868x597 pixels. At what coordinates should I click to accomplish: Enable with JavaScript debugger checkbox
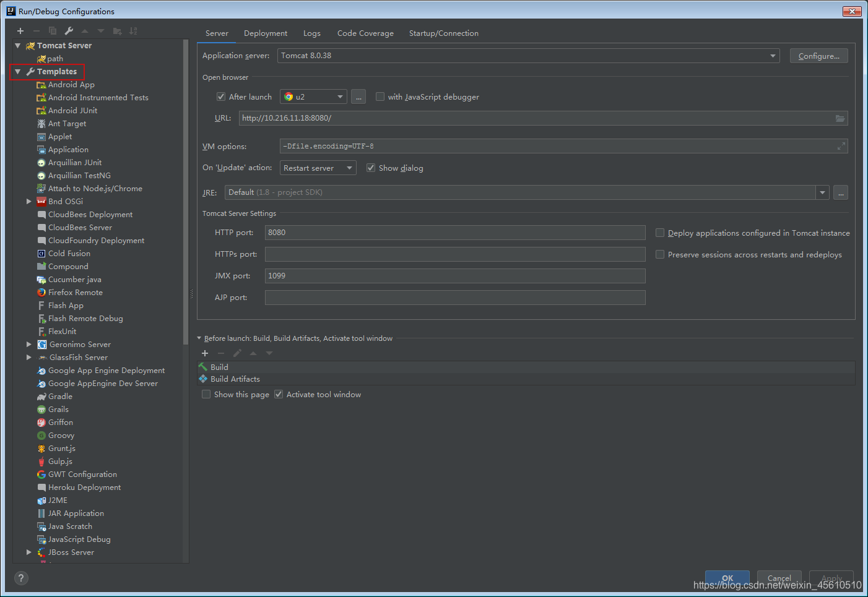[380, 97]
